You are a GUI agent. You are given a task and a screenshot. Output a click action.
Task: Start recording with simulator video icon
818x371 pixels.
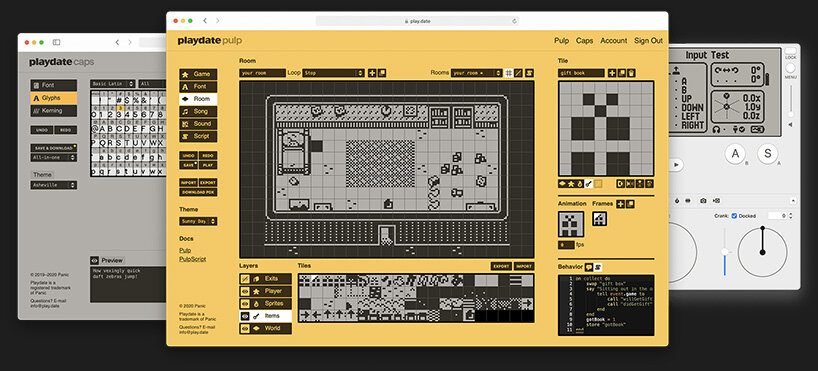(x=716, y=201)
